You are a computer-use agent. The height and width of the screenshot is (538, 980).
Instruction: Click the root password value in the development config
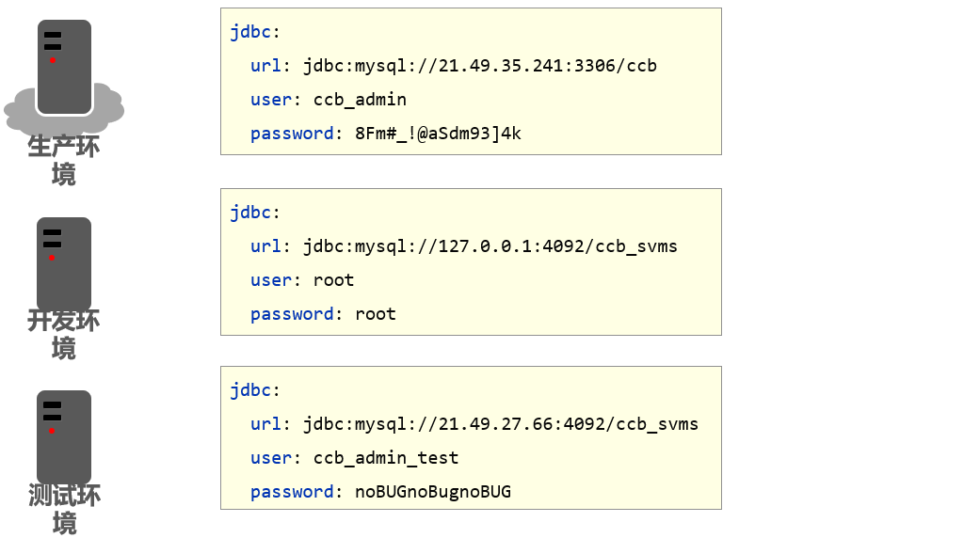click(376, 314)
